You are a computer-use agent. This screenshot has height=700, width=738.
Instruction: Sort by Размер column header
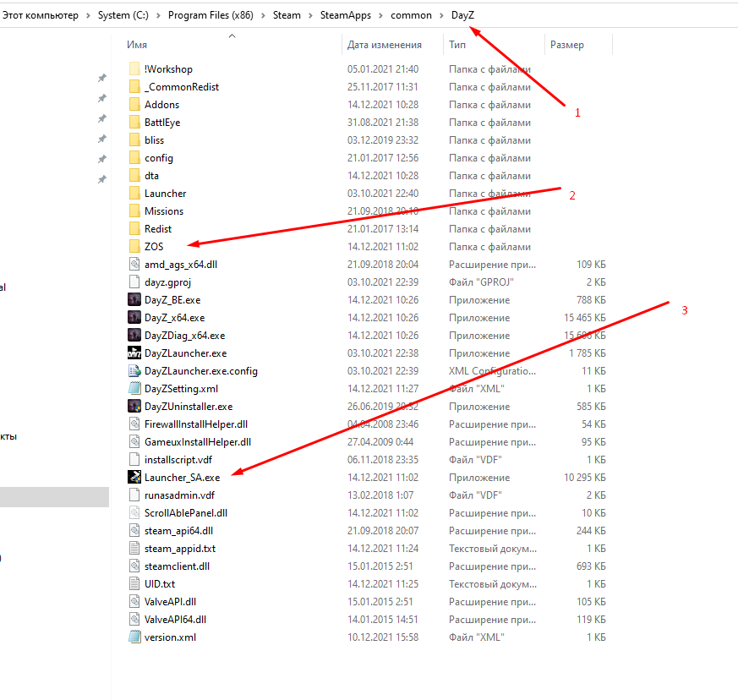[x=567, y=45]
